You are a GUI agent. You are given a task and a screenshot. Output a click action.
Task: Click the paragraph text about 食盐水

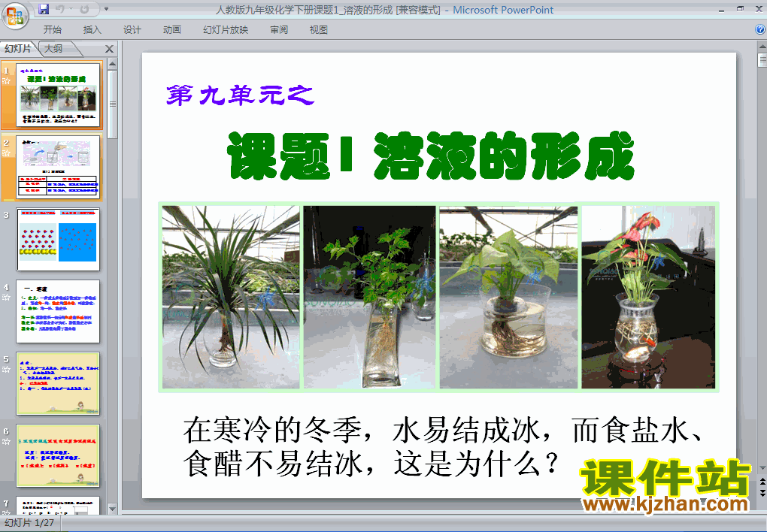click(443, 446)
